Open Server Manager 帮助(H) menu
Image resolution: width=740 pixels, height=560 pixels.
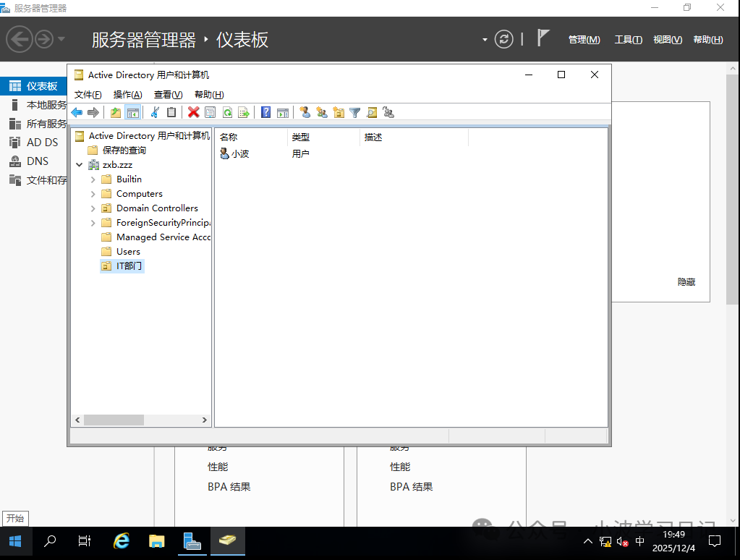tap(708, 40)
